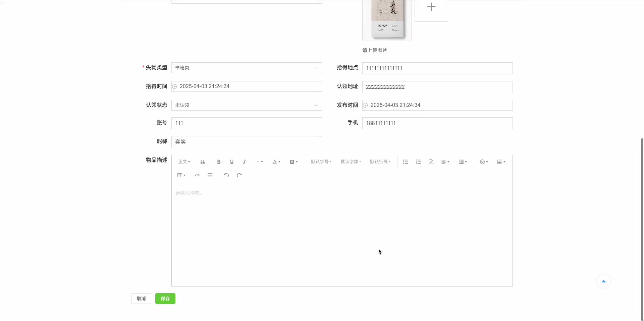Open the background color picker

(x=294, y=162)
